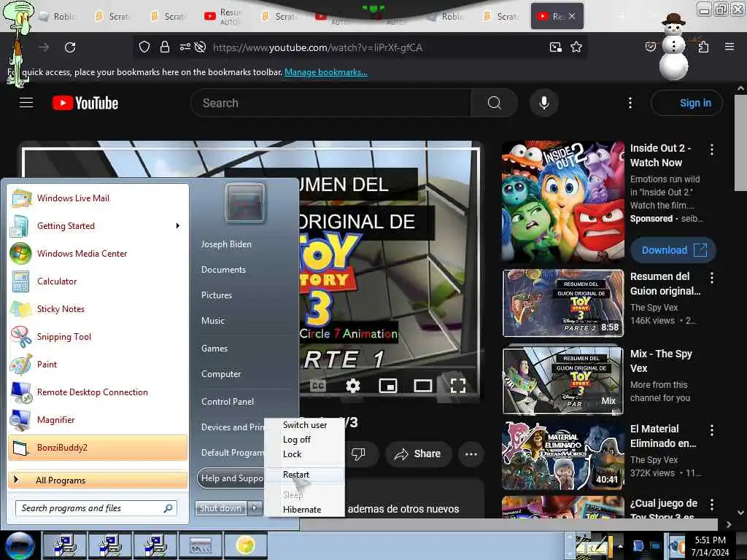Click the Windows Start orb
This screenshot has width=747, height=560.
[20, 545]
